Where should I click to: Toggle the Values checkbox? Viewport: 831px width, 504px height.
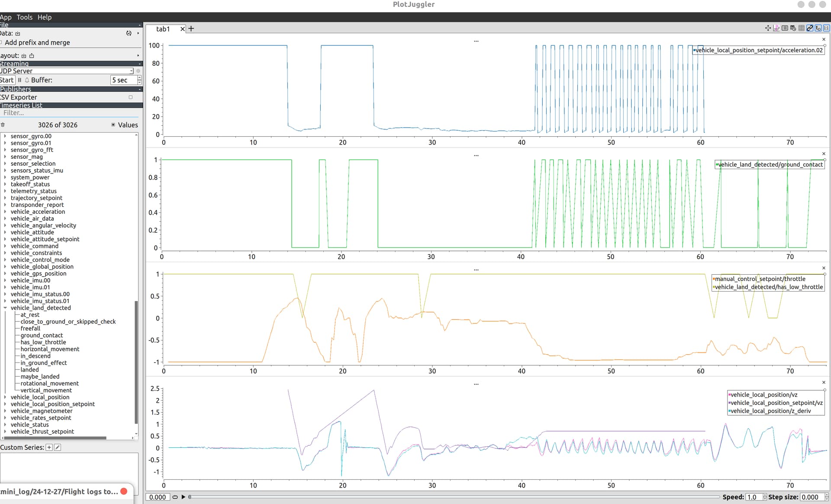(x=113, y=125)
